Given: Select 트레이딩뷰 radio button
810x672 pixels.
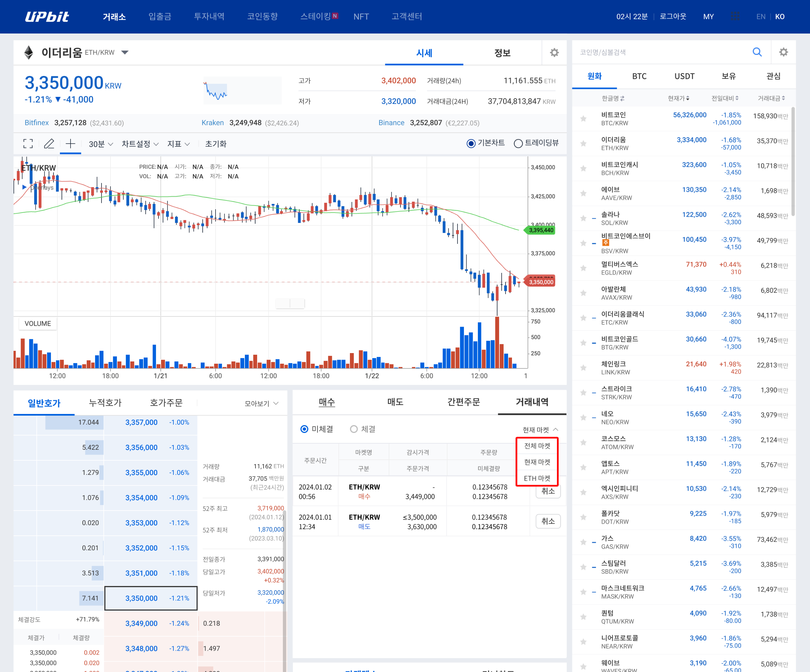Looking at the screenshot, I should pos(518,143).
